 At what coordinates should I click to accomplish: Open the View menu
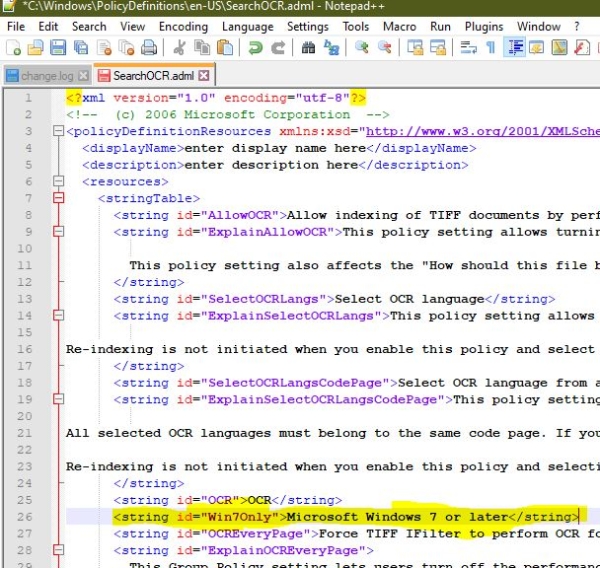[132, 26]
